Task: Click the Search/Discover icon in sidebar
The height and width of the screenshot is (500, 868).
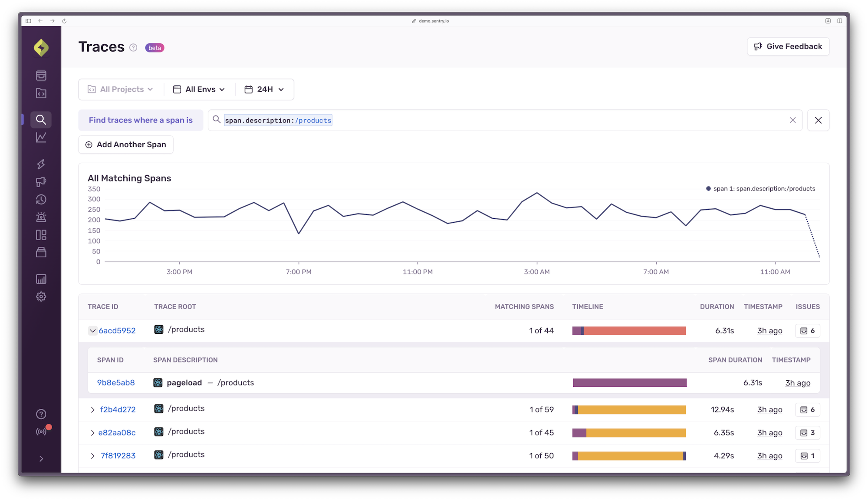Action: pyautogui.click(x=40, y=119)
